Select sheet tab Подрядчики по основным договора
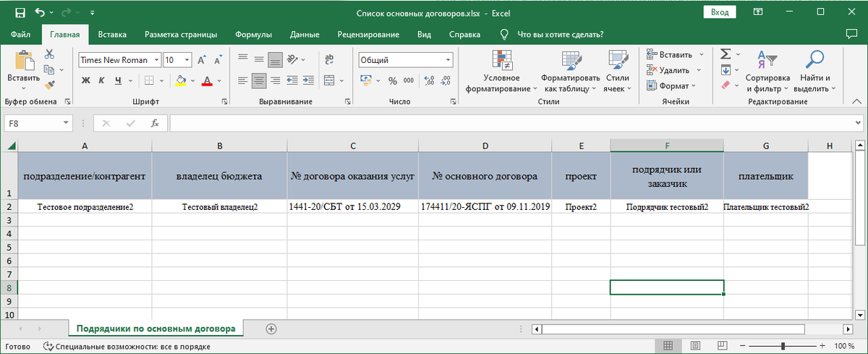Viewport: 868px width, 354px height. 156,329
